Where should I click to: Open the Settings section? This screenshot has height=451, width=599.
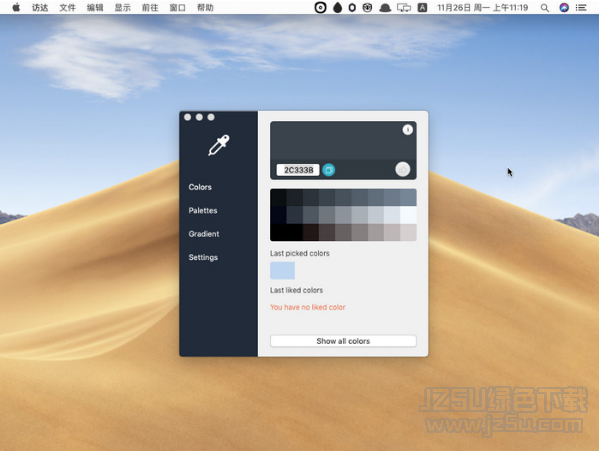pos(203,257)
